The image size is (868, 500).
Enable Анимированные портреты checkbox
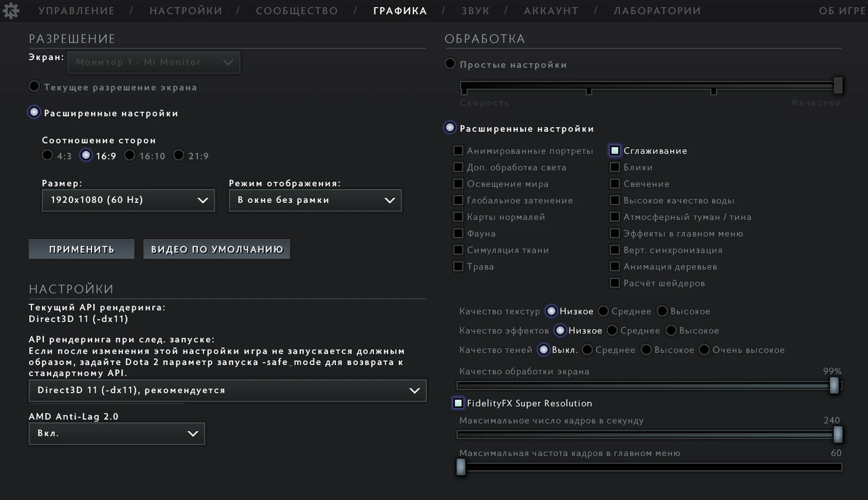point(458,151)
